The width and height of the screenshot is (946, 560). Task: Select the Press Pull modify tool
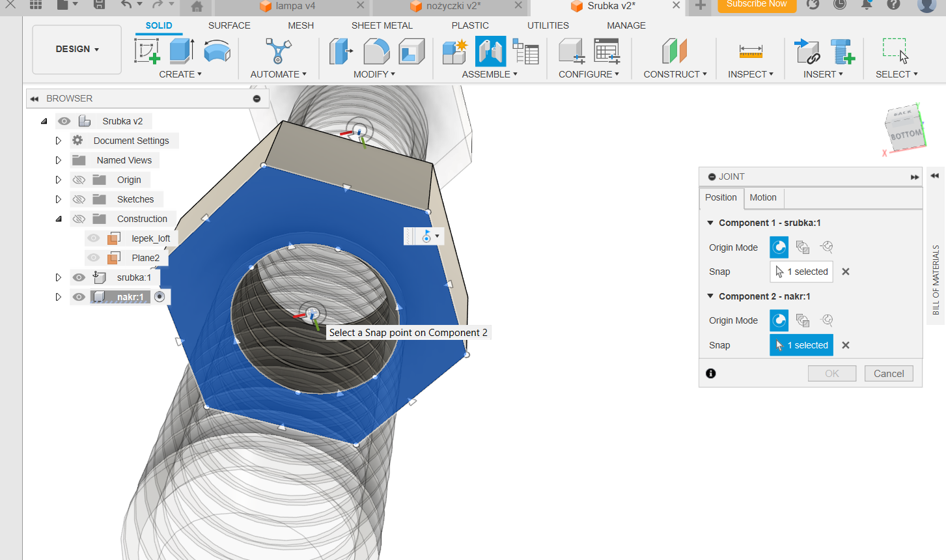coord(341,51)
